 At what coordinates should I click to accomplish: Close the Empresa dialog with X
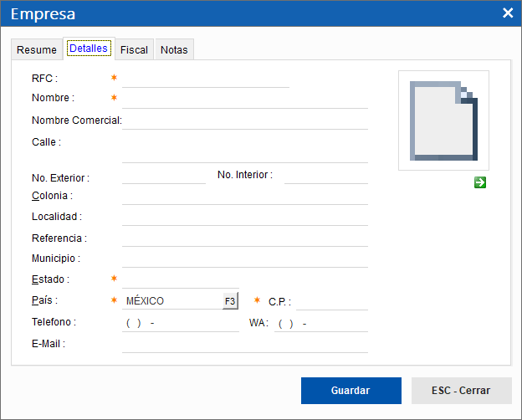click(x=508, y=13)
